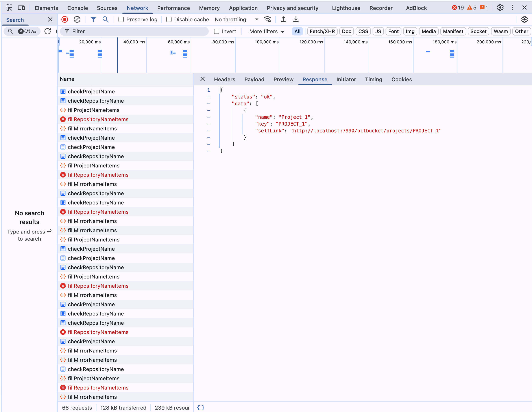
Task: Click the 40,000 ms timeline marker
Action: [x=134, y=42]
